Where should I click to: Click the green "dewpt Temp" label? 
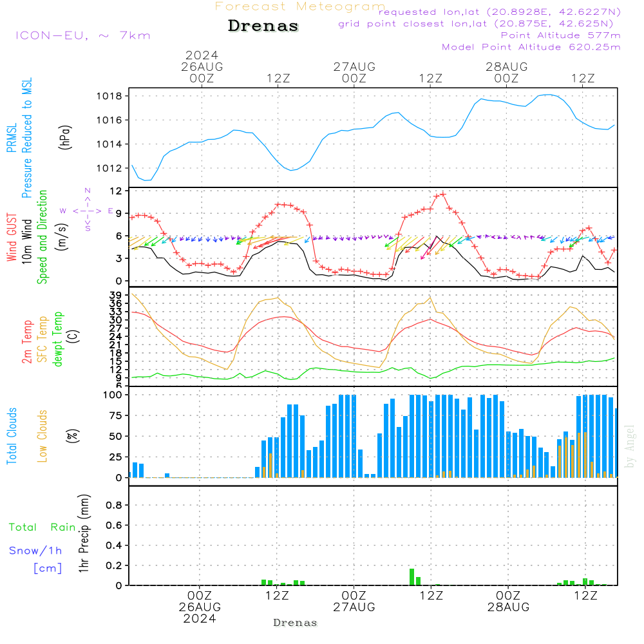coord(57,339)
